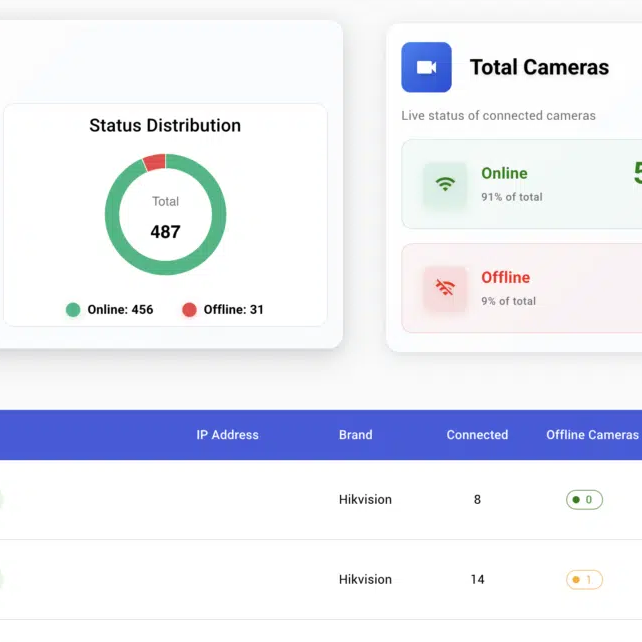Click the red Offline wifi-off icon

(445, 288)
